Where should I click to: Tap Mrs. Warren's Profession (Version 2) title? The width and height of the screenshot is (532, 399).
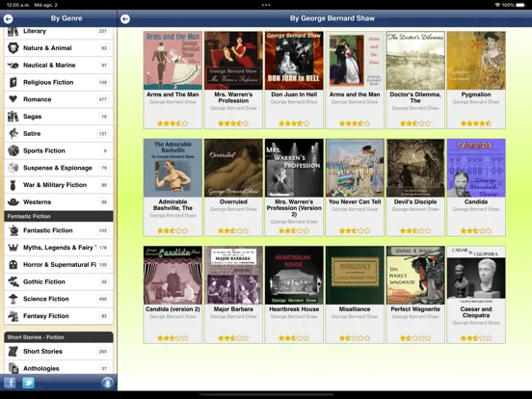294,208
